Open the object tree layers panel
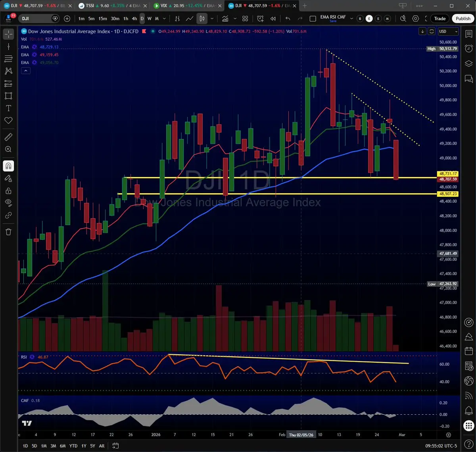 pyautogui.click(x=468, y=63)
